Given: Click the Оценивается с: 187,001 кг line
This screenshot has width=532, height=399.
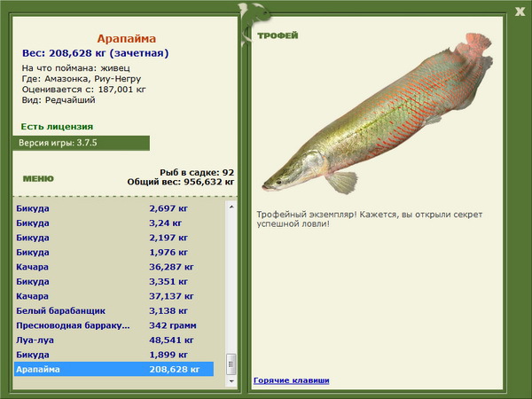Looking at the screenshot, I should point(84,90).
